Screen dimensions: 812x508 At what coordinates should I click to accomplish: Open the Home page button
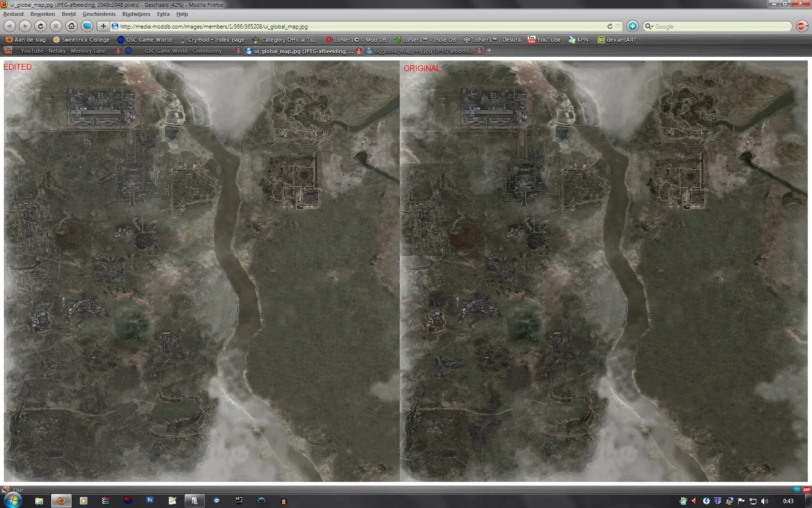(72, 26)
